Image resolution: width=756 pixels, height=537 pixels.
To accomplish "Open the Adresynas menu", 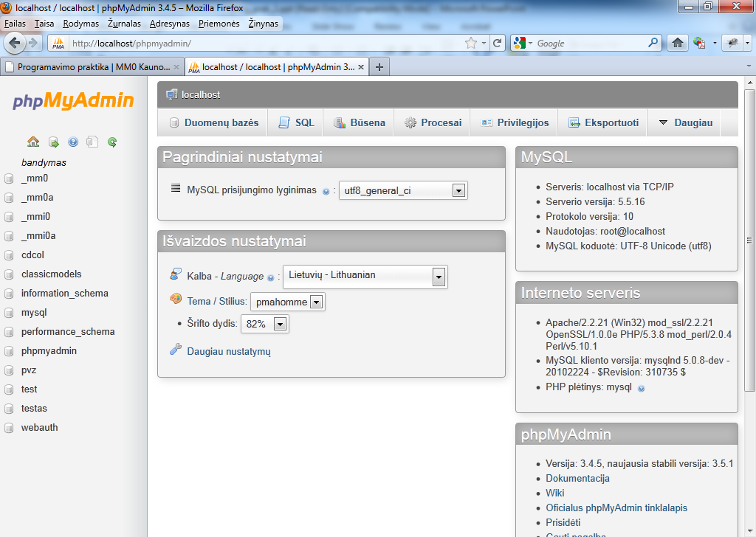I will [x=170, y=24].
